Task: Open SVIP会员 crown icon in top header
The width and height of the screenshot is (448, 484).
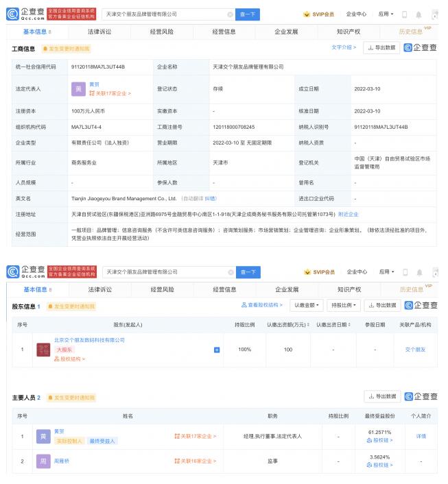Action: (306, 14)
